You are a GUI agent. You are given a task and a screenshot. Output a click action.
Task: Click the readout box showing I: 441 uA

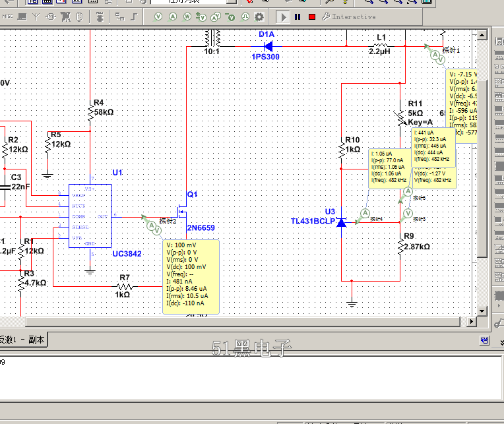[433, 148]
